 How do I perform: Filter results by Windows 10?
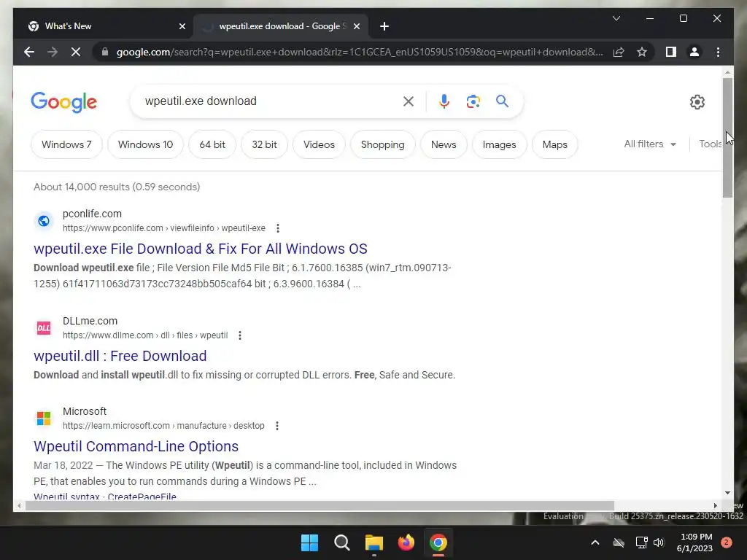[145, 144]
